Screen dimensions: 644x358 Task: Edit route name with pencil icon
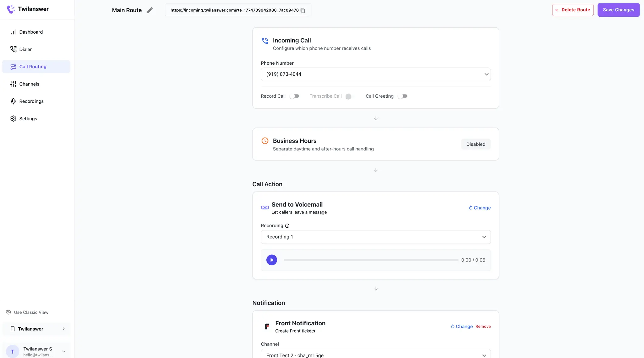coord(150,10)
